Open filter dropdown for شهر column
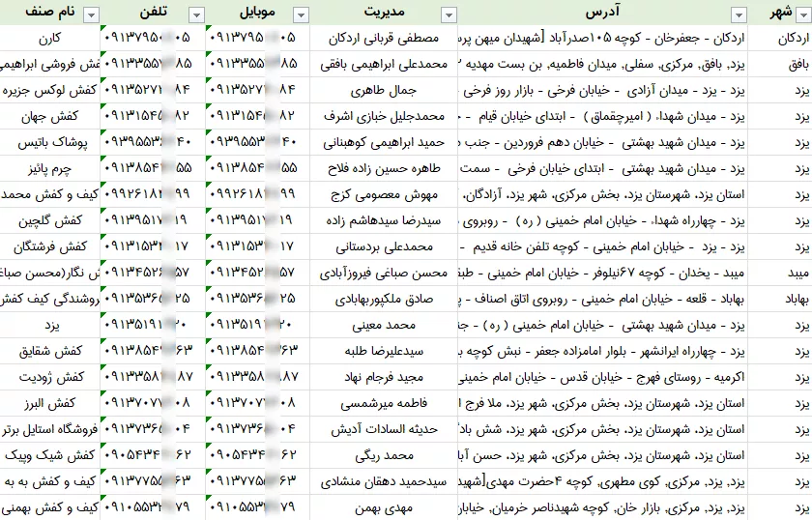The image size is (812, 520). point(803,16)
